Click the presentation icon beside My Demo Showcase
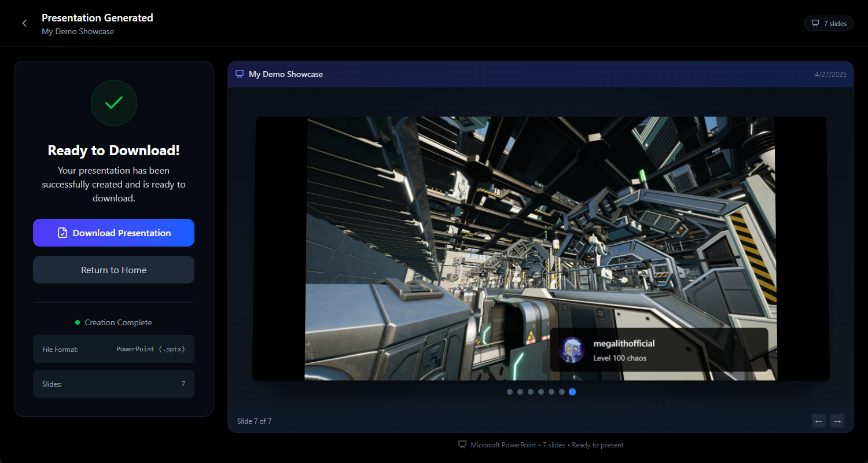The height and width of the screenshot is (463, 868). [240, 74]
